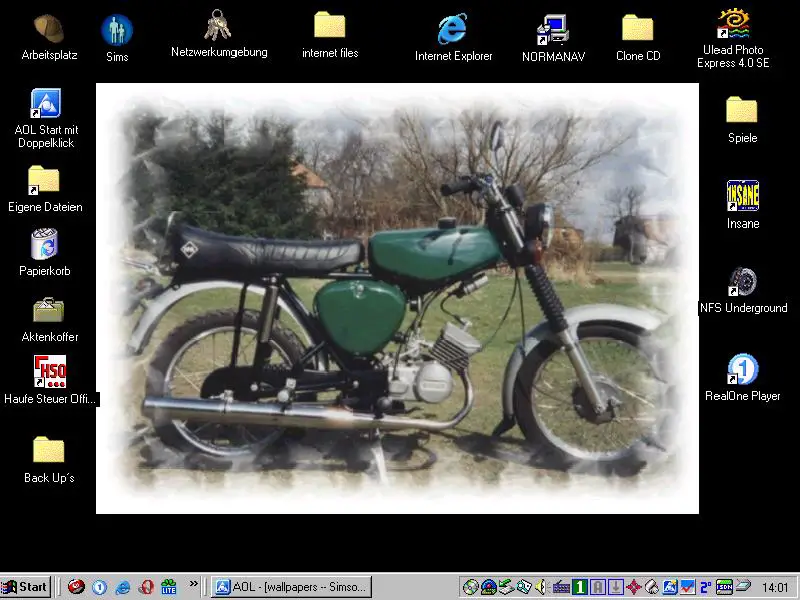This screenshot has width=800, height=600.
Task: Click the volume speaker tray icon
Action: 542,587
